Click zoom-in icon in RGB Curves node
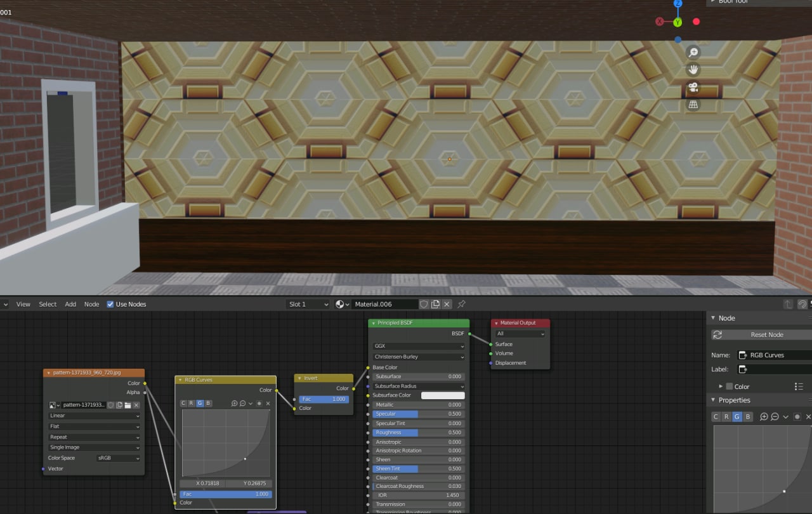This screenshot has height=514, width=812. pos(235,404)
